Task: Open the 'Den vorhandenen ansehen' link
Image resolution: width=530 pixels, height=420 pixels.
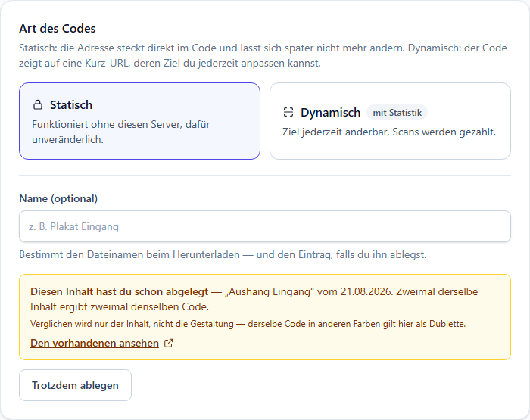Action: click(95, 343)
